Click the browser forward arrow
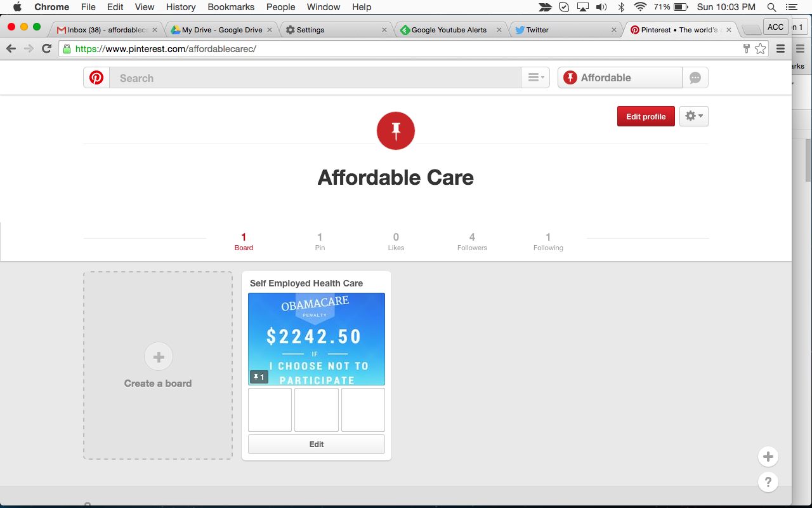The width and height of the screenshot is (812, 508). pos(29,48)
